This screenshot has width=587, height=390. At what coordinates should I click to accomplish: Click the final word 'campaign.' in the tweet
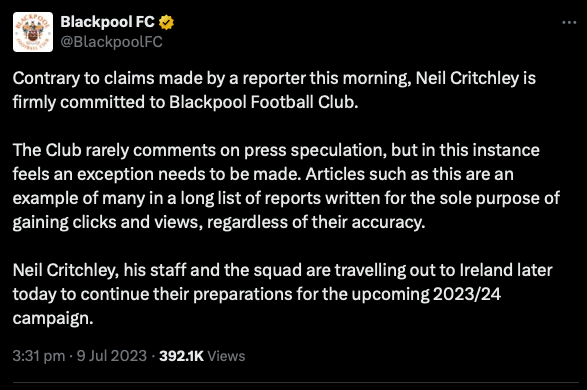(x=53, y=319)
